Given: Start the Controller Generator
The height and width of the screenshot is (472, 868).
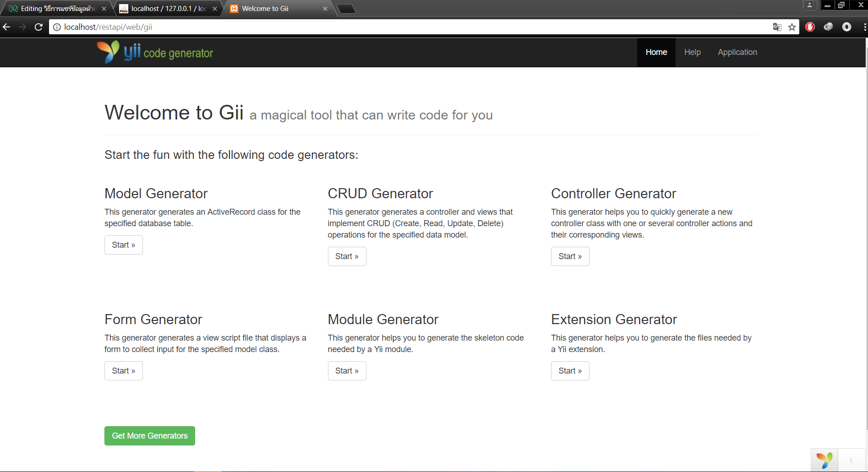Looking at the screenshot, I should tap(570, 256).
